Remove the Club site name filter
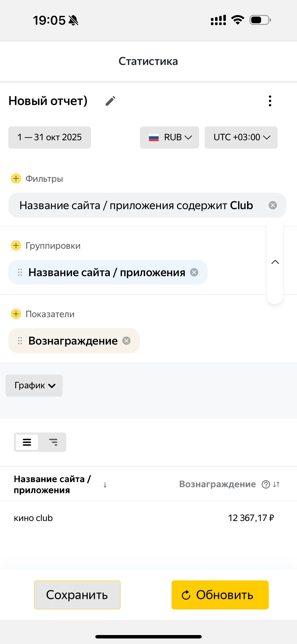Image resolution: width=297 pixels, height=644 pixels. point(273,205)
